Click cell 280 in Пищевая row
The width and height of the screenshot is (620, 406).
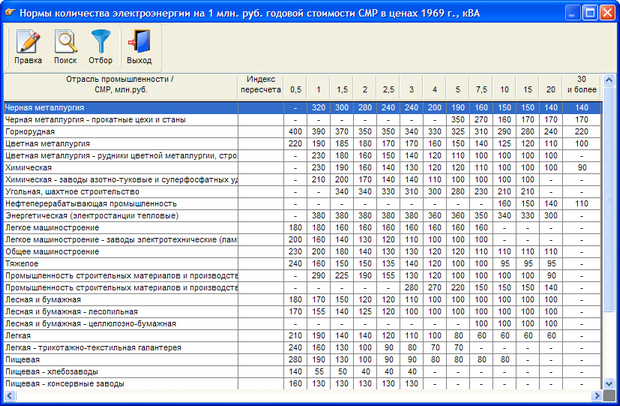[x=295, y=359]
